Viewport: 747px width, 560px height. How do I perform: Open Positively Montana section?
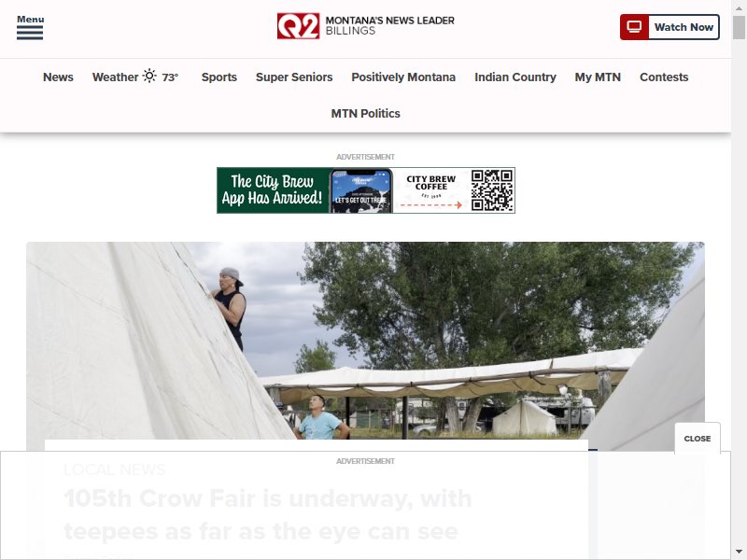tap(403, 77)
